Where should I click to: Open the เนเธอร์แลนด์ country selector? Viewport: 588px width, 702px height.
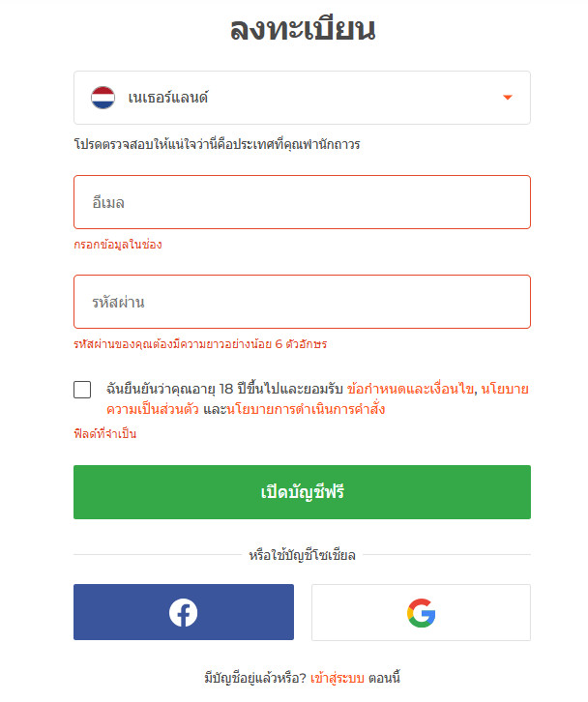(x=302, y=98)
